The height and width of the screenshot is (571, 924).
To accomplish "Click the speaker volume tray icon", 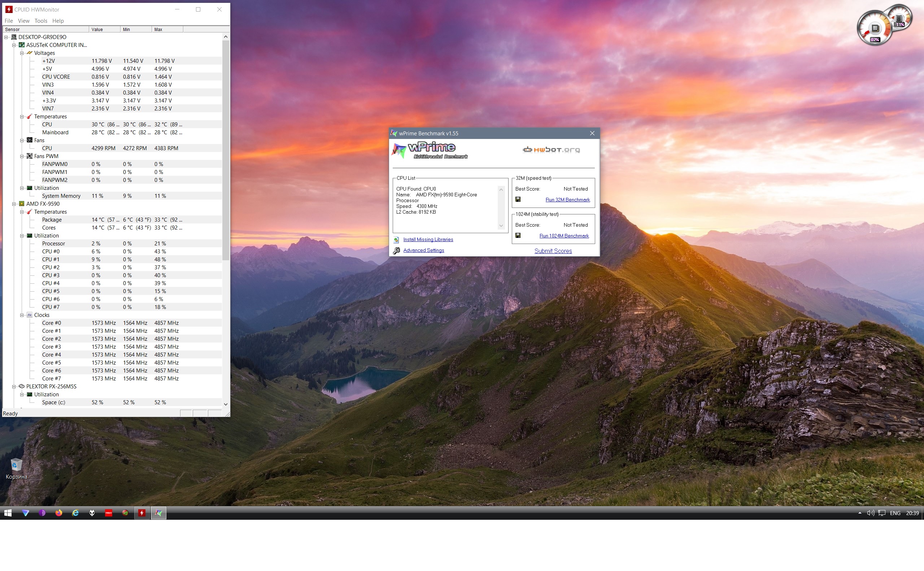I will tap(870, 513).
